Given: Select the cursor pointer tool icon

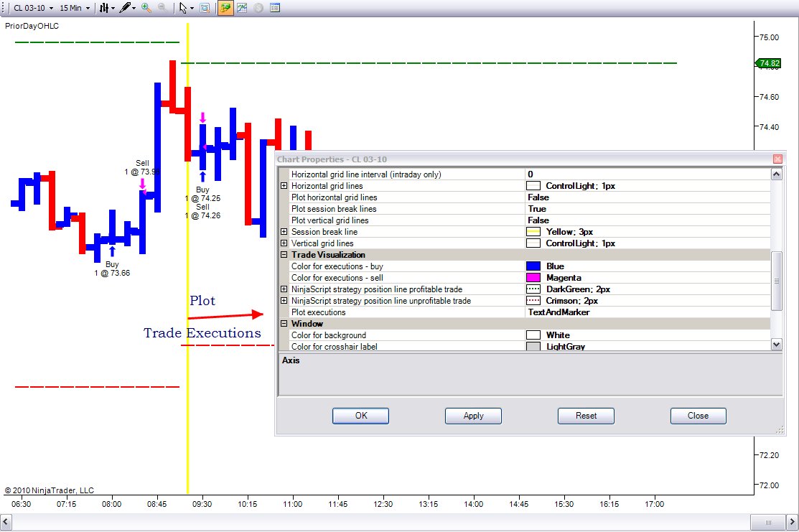Looking at the screenshot, I should coord(183,8).
